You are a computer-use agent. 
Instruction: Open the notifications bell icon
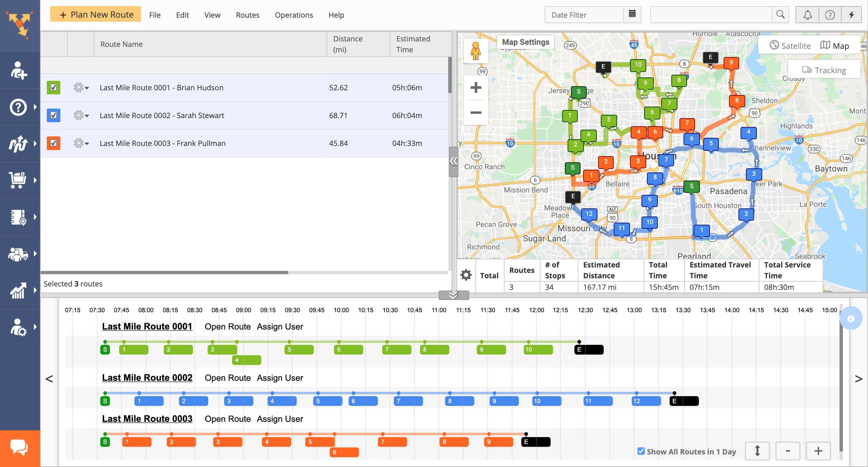click(x=808, y=14)
